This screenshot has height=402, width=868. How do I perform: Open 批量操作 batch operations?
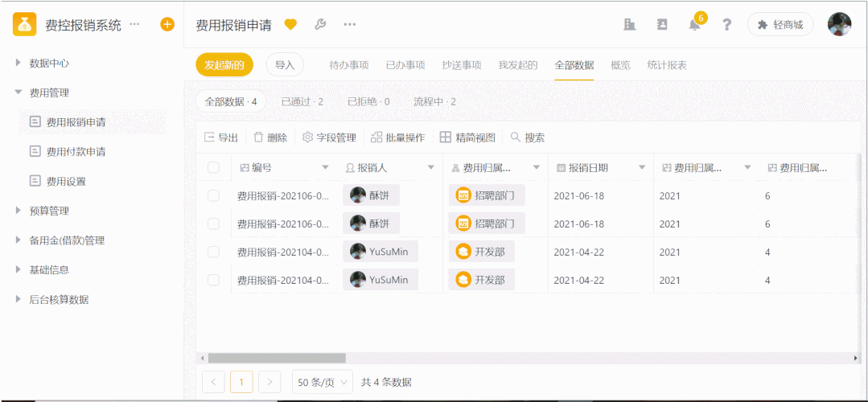coord(397,137)
